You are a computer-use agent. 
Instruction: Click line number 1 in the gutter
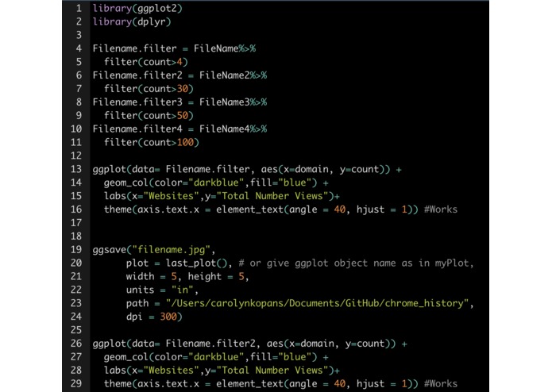[79, 9]
